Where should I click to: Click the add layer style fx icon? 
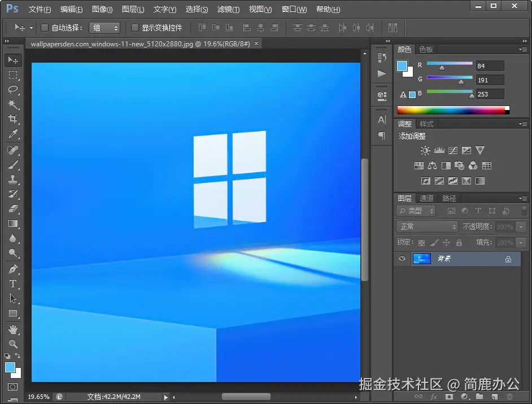433,397
